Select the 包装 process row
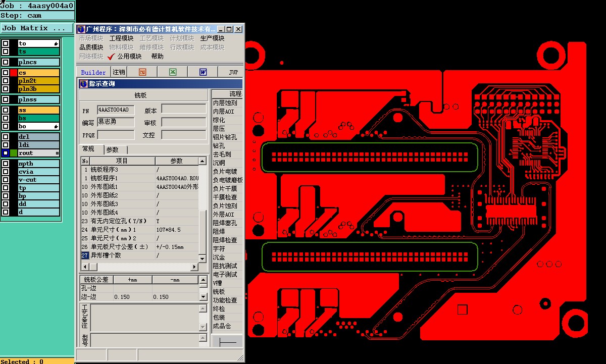Screen dimensions: 606x364 [227, 318]
